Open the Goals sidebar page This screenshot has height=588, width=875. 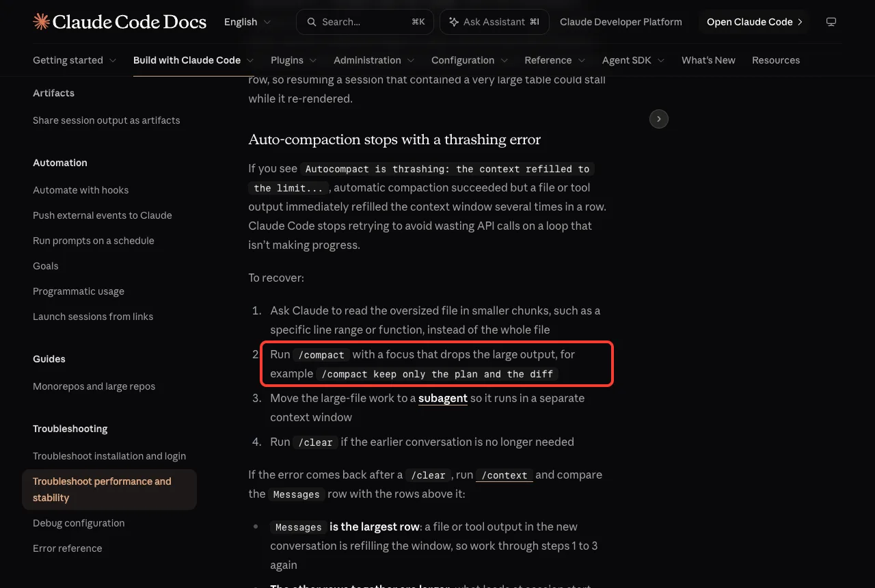[46, 266]
